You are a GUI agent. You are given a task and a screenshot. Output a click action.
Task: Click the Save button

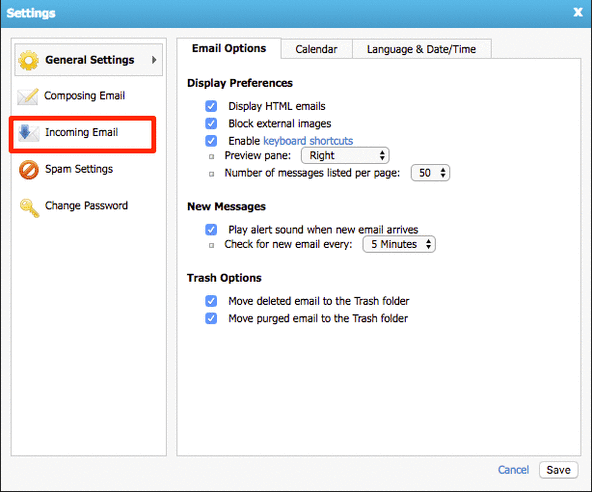[x=558, y=470]
